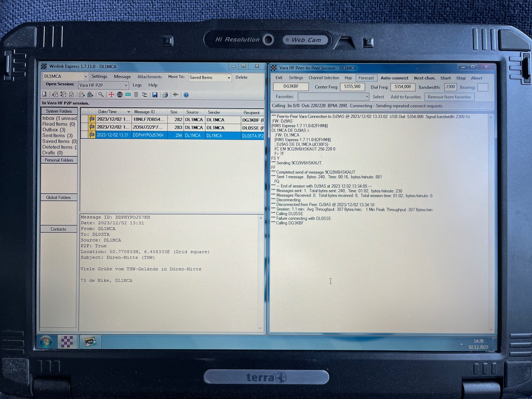Click Next chan. in Vara window
This screenshot has width=532, height=399.
pos(425,78)
